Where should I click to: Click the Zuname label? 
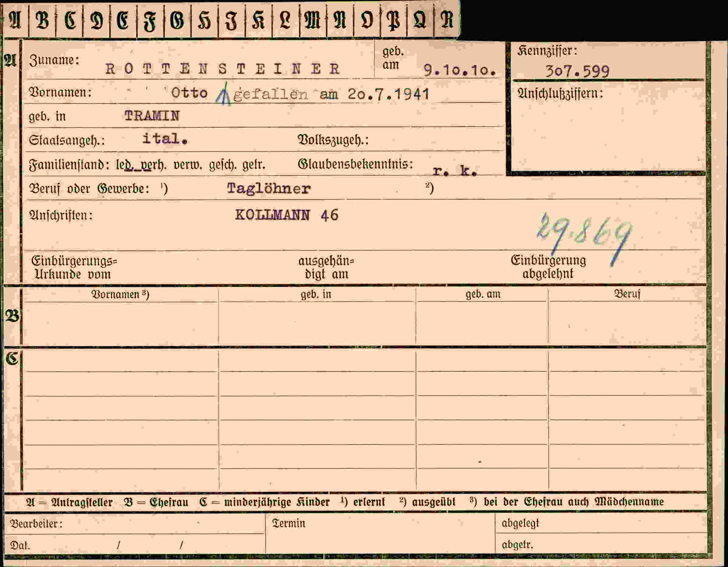(x=54, y=60)
